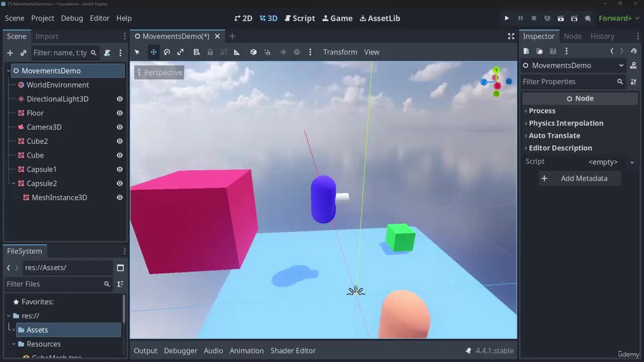Pause the running project
This screenshot has height=362, width=644.
(520, 18)
